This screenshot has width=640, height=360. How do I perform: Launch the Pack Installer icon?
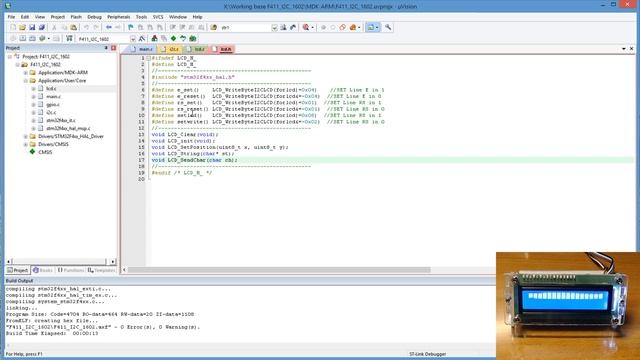193,38
